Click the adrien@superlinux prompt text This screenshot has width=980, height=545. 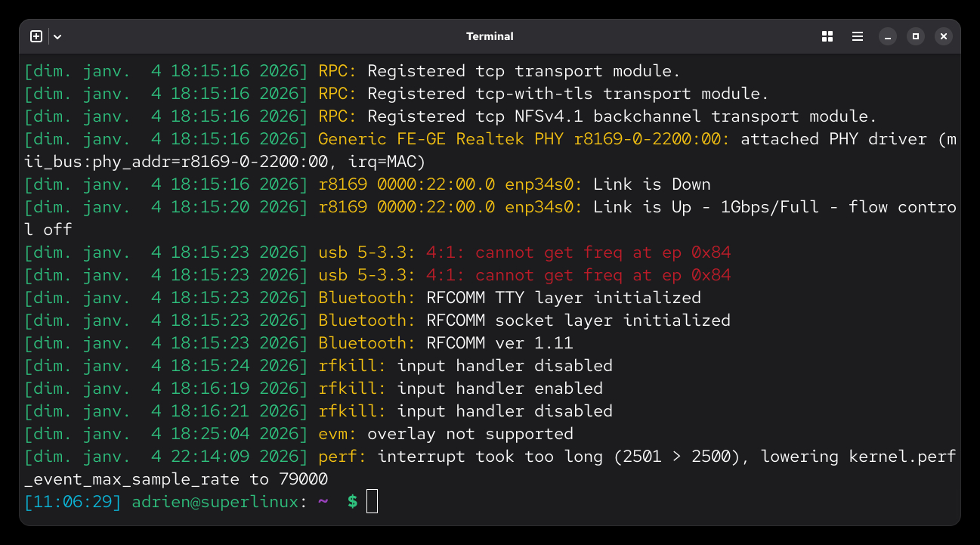click(215, 501)
